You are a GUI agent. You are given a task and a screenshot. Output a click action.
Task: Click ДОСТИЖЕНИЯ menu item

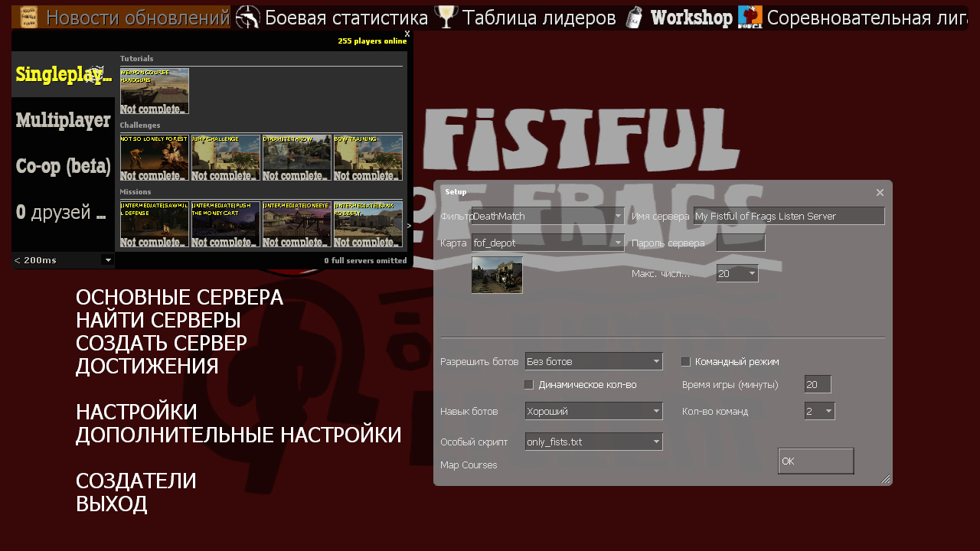click(x=147, y=366)
